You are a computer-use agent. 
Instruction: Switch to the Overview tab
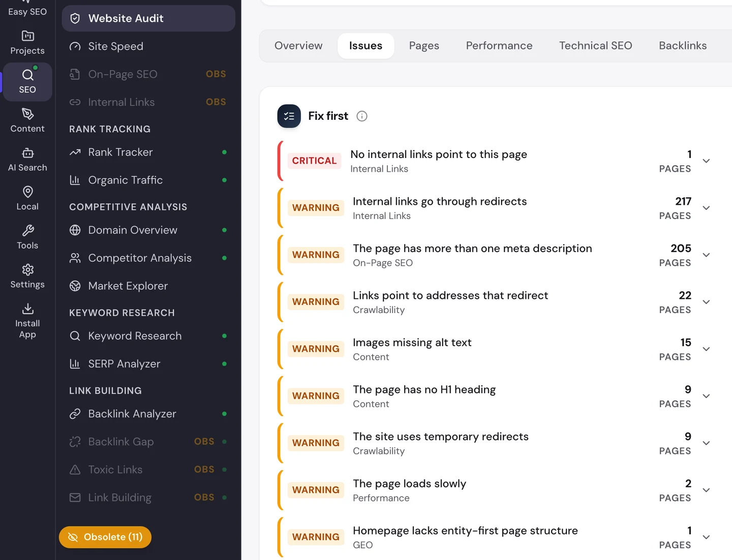click(x=298, y=46)
